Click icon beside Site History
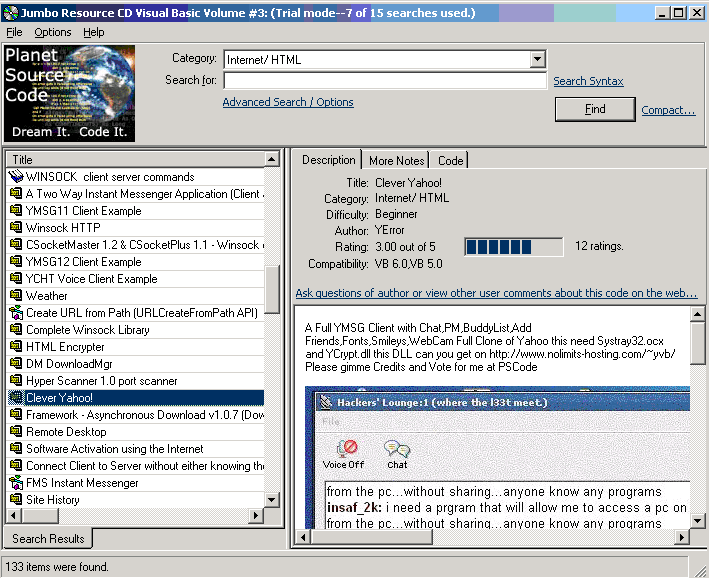The image size is (709, 578). pyautogui.click(x=16, y=499)
